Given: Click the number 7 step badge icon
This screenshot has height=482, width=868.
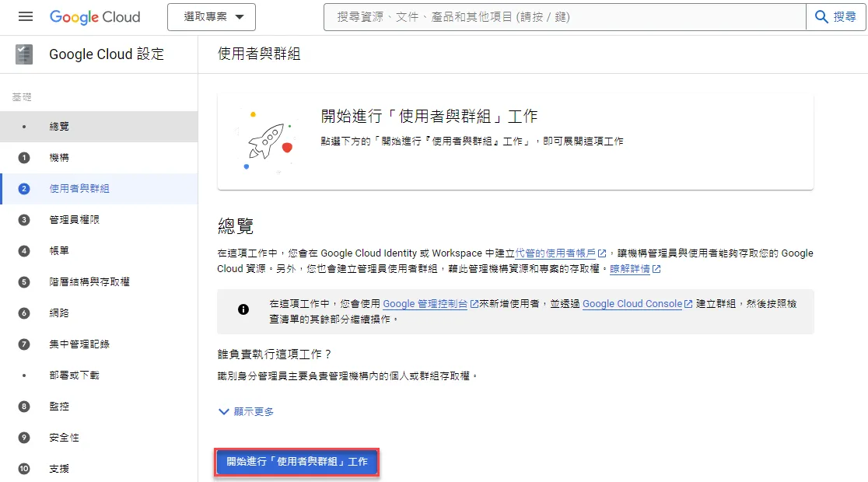Looking at the screenshot, I should 24,344.
